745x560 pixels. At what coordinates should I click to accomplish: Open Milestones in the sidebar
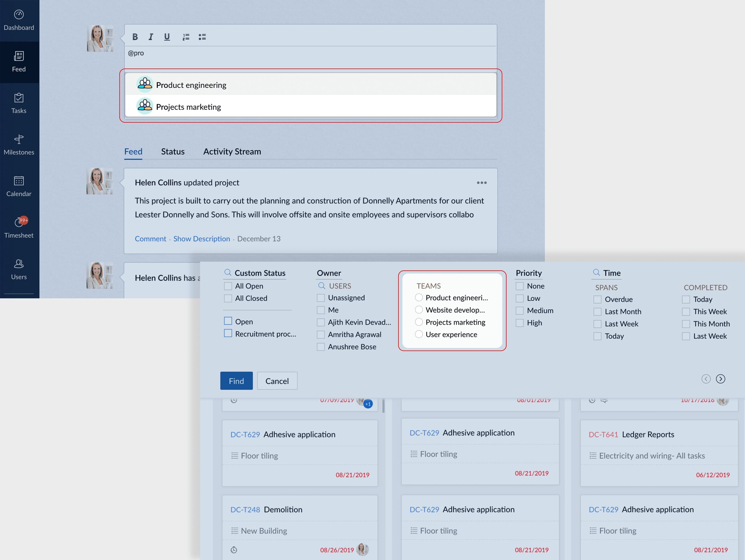click(x=19, y=145)
